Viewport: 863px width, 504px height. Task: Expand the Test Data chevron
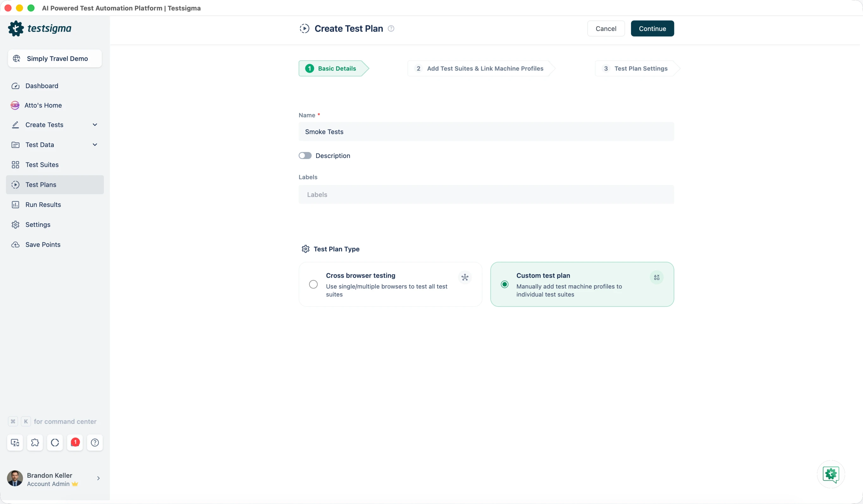click(95, 144)
